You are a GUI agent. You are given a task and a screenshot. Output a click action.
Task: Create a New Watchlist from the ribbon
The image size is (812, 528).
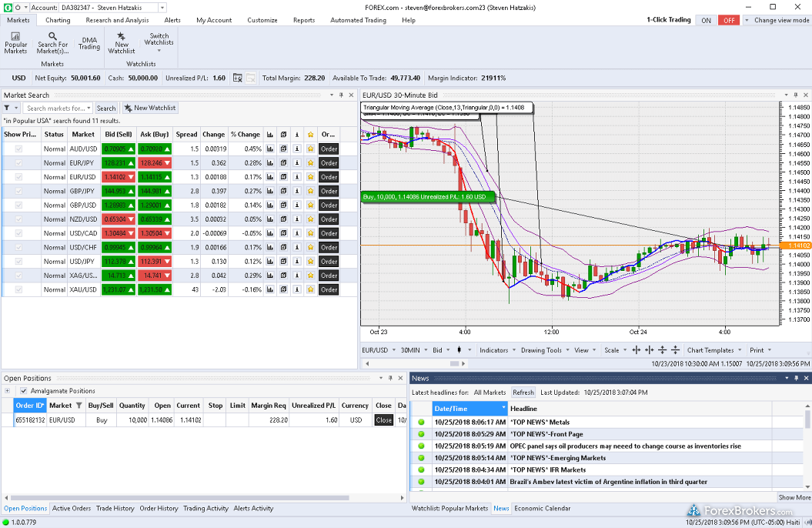[x=121, y=43]
